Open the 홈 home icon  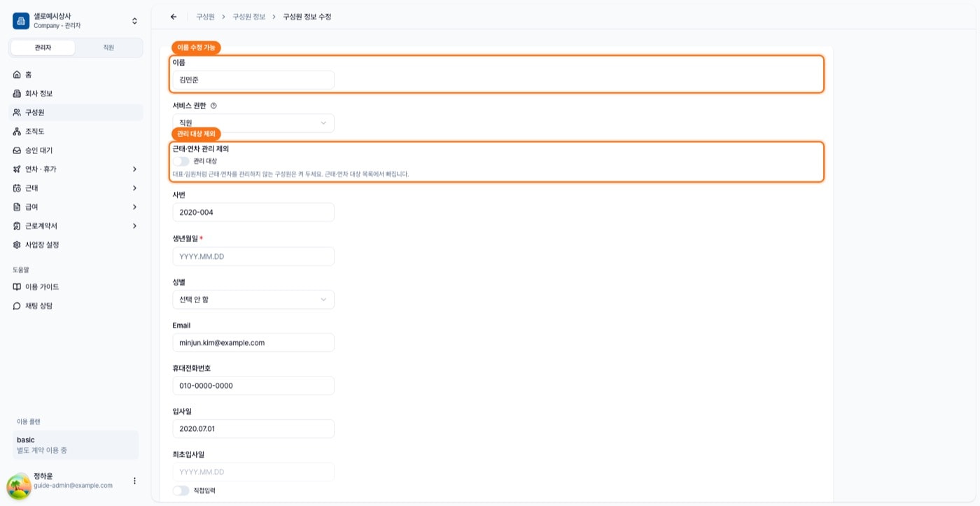point(17,74)
